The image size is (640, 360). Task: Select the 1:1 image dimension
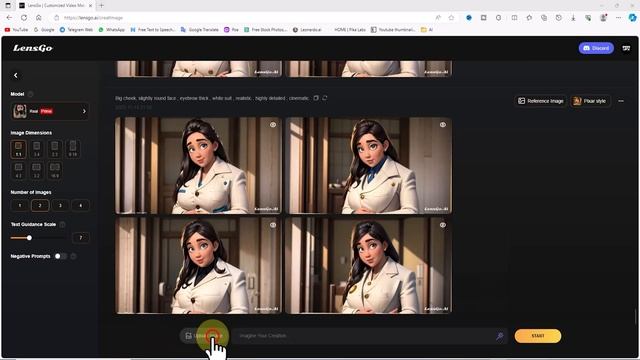coord(18,149)
